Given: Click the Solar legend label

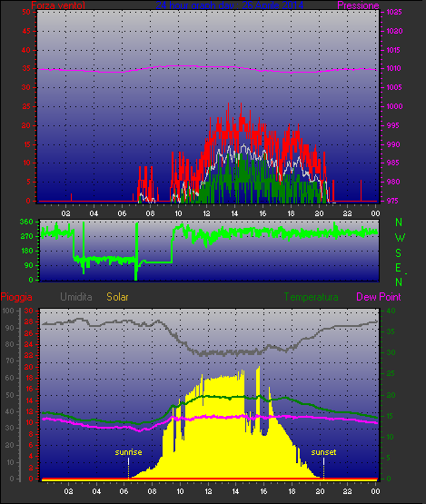Looking at the screenshot, I should pyautogui.click(x=117, y=297).
